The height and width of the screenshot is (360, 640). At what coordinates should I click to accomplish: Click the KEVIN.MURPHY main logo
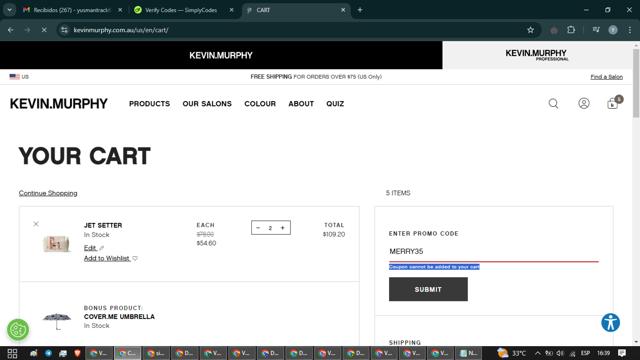pyautogui.click(x=59, y=104)
